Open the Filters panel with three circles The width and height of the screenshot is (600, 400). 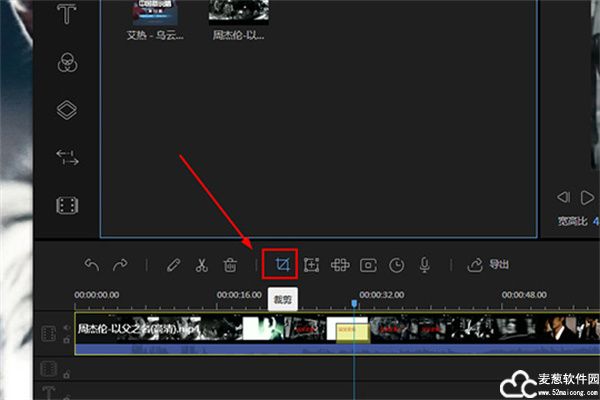click(67, 62)
